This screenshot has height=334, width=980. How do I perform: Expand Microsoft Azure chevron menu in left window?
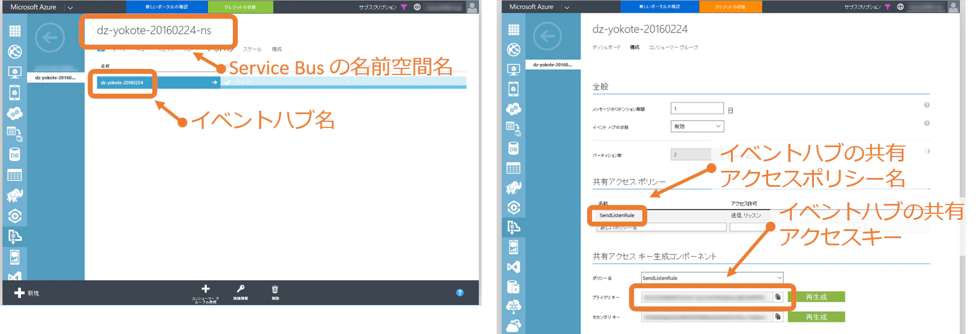70,8
